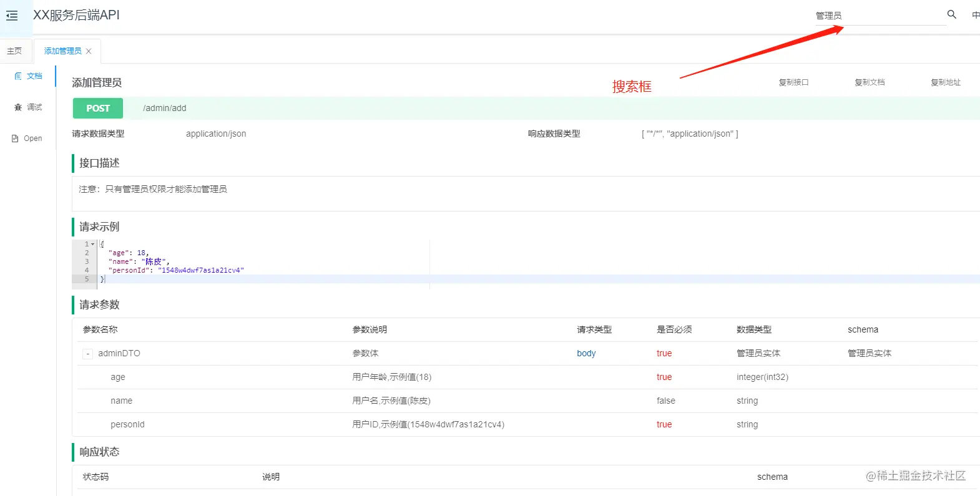Click the XX服务后端API title
980x496 pixels.
pyautogui.click(x=76, y=15)
